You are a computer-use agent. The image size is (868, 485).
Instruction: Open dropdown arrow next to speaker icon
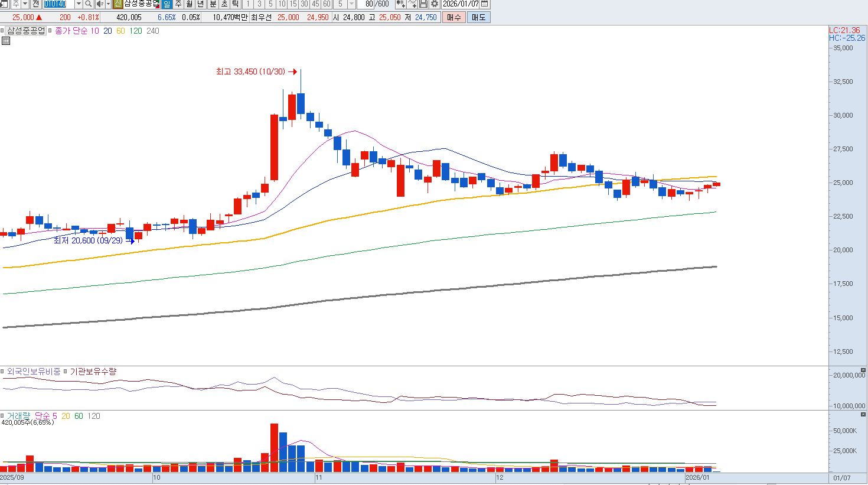(108, 4)
